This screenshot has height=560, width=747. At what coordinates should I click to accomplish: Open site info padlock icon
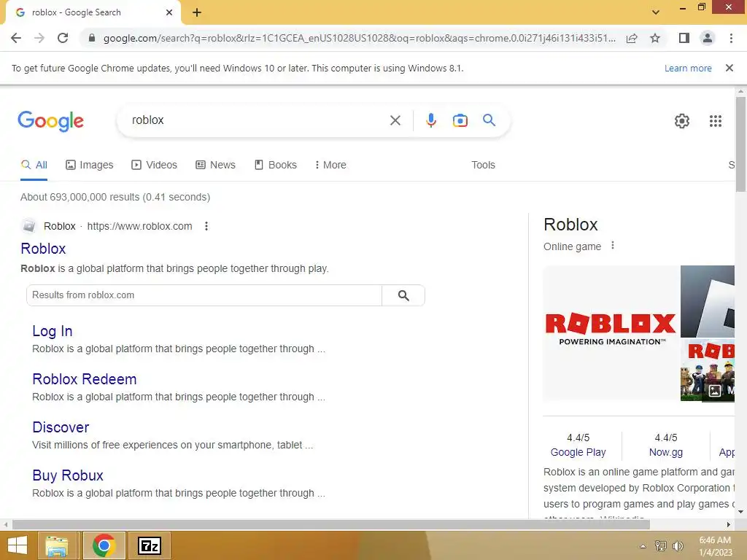[x=92, y=38]
